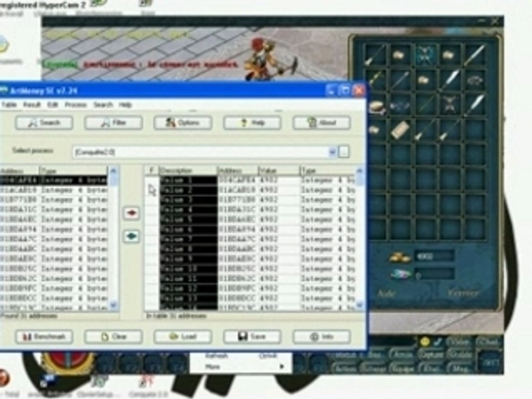
Task: Click the Type header in found addresses list
Action: [74, 170]
